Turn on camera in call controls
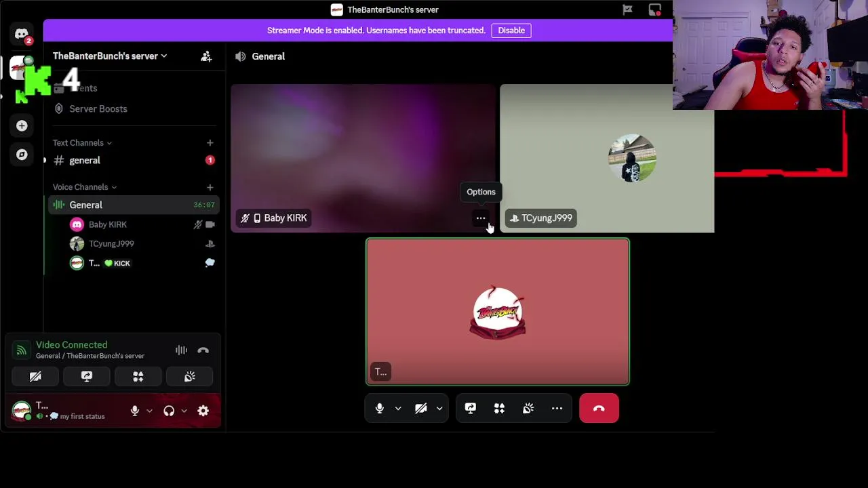 (421, 408)
